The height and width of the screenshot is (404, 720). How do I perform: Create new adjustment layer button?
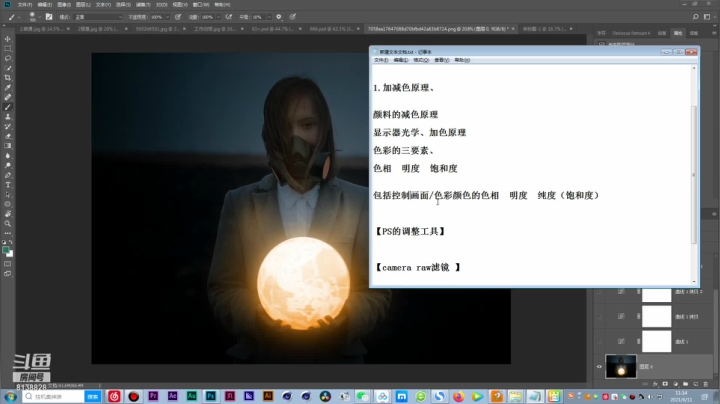(675, 384)
